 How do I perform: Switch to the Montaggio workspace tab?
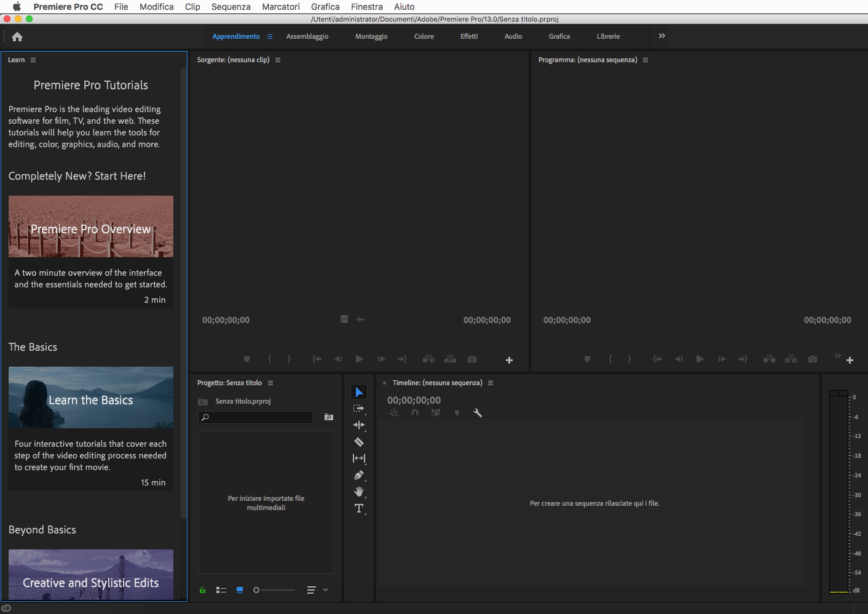[x=371, y=36]
